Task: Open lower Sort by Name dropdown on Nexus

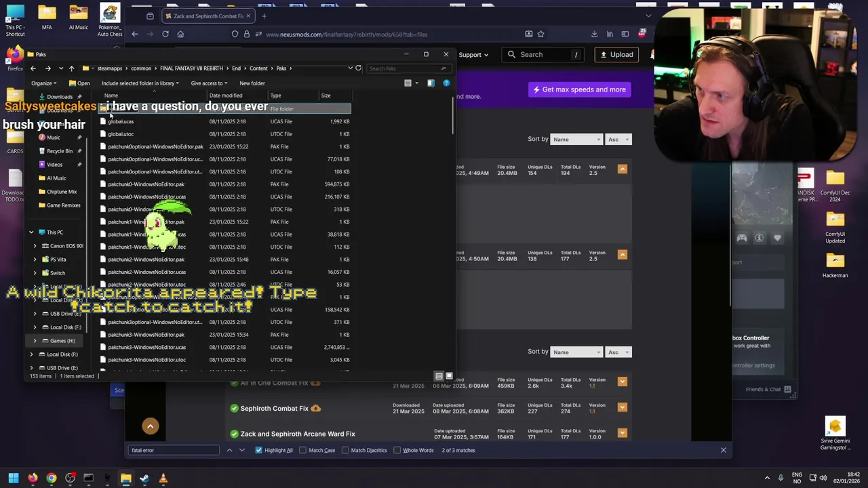Action: pyautogui.click(x=577, y=352)
